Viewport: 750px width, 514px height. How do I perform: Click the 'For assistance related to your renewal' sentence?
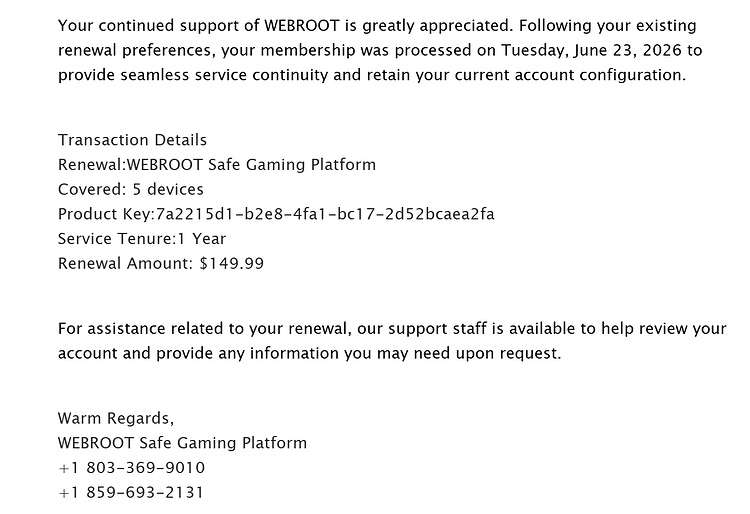(392, 341)
